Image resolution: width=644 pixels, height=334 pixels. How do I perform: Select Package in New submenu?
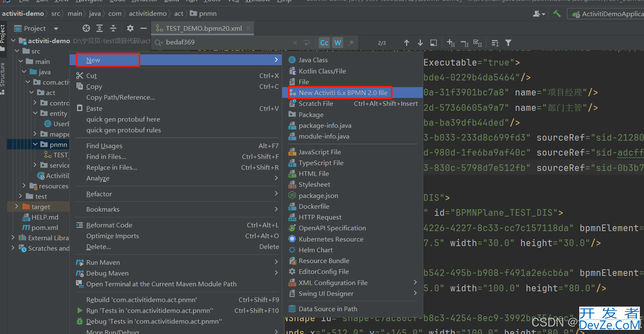coord(353,115)
